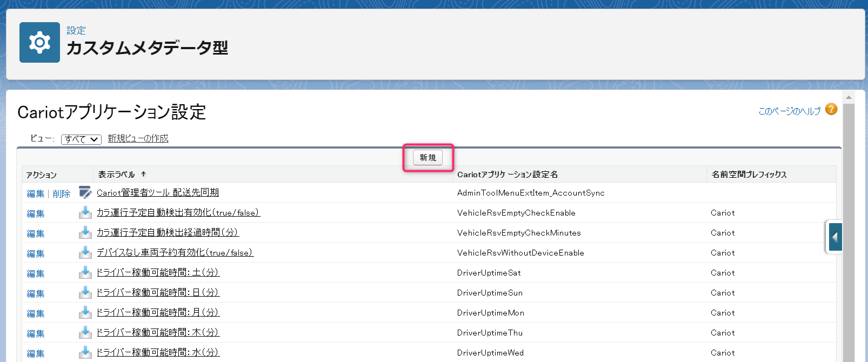Open the ドライバー稼働可能時間: 木(分) record link
The image size is (868, 362).
[158, 332]
